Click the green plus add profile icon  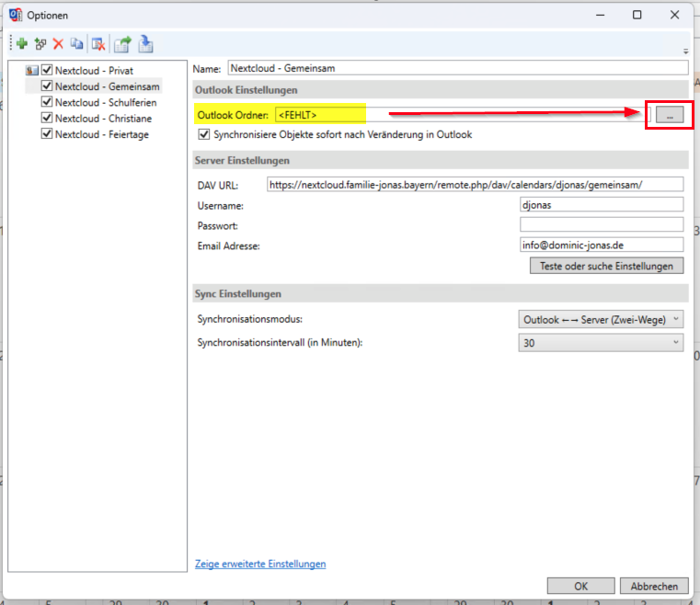coord(22,44)
